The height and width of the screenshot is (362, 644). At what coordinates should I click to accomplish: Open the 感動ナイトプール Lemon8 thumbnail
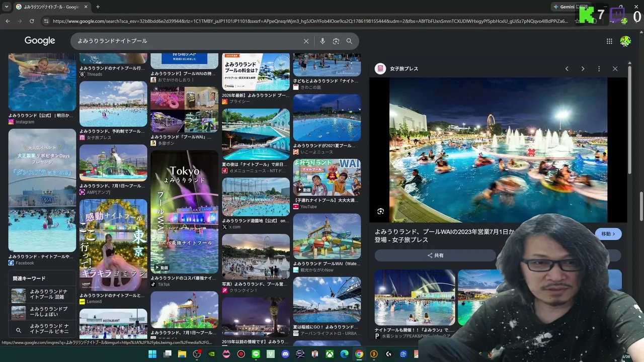tap(113, 245)
